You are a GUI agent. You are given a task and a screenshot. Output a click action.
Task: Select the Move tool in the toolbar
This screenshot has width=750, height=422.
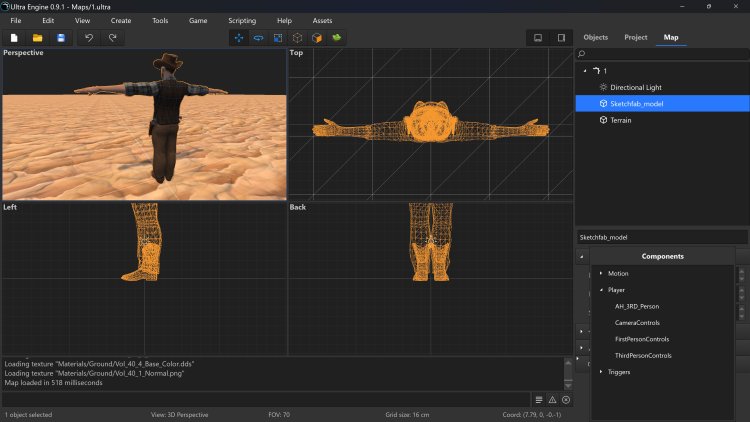tap(239, 38)
